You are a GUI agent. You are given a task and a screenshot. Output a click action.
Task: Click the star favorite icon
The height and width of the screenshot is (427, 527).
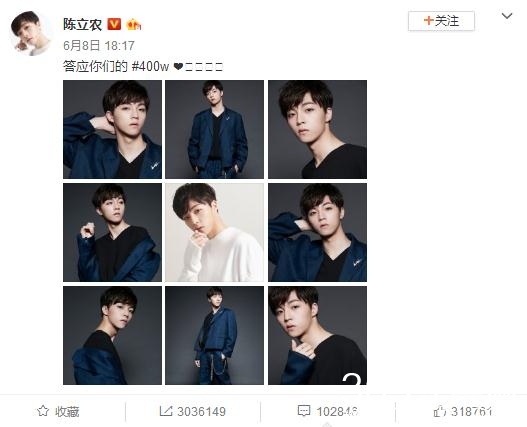click(x=43, y=411)
